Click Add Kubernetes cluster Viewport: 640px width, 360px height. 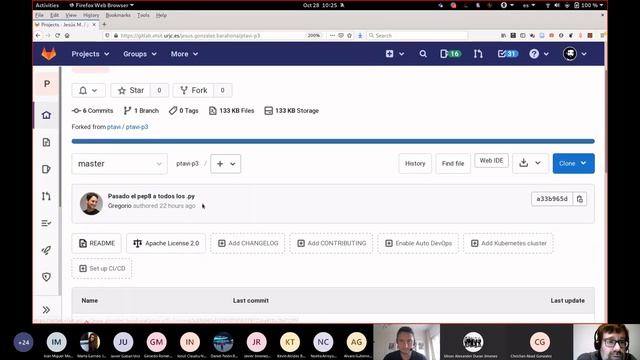(508, 243)
